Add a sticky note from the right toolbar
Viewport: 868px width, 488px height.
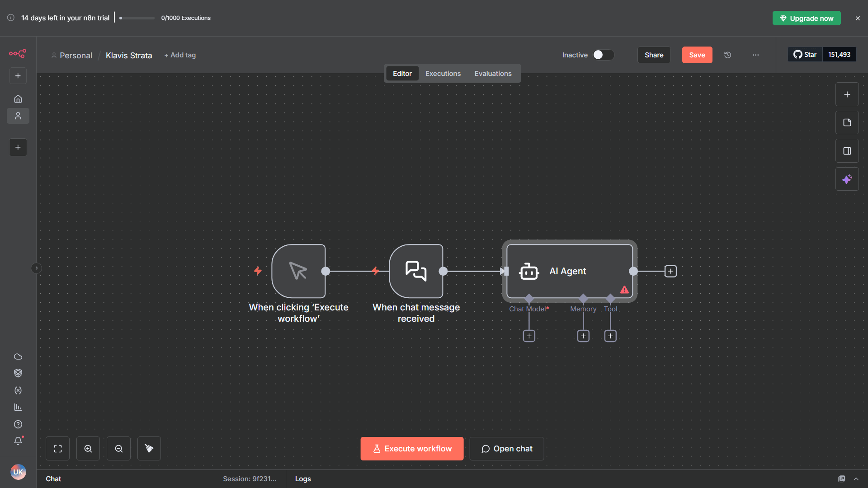[x=847, y=122]
